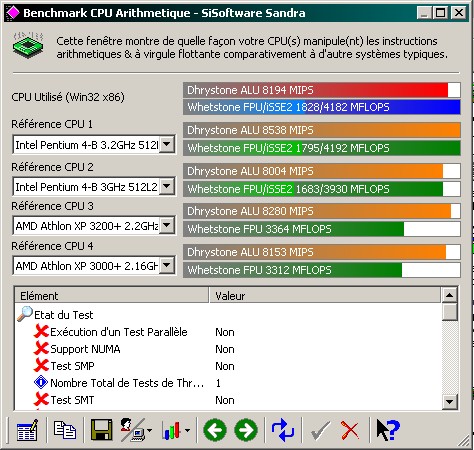The image size is (474, 450).
Task: Open the Référence CPU 4 dropdown arrow
Action: [x=167, y=266]
